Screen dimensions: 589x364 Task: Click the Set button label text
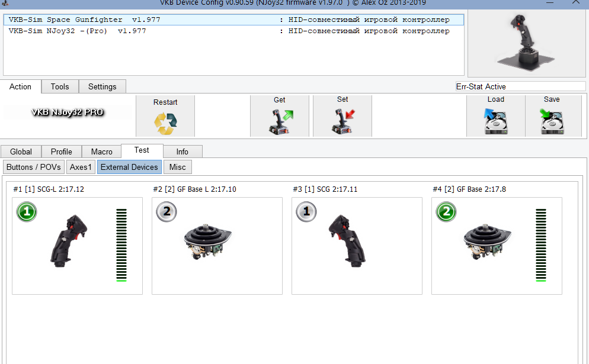coord(342,99)
